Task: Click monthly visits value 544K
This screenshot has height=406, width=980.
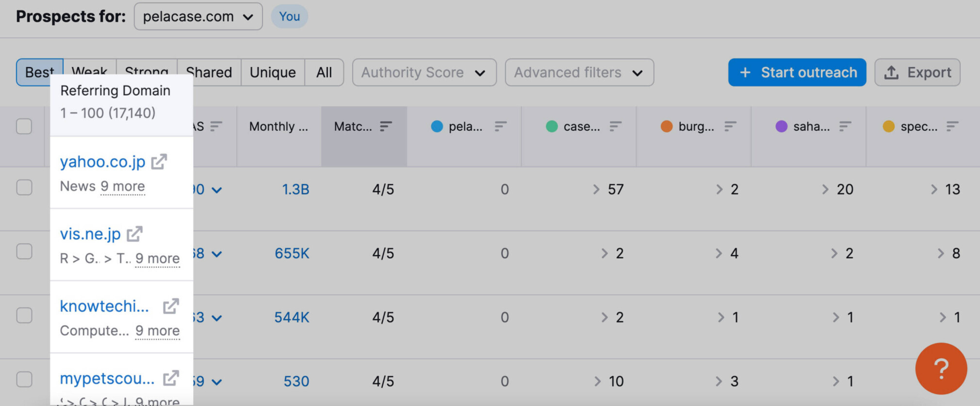Action: 292,318
